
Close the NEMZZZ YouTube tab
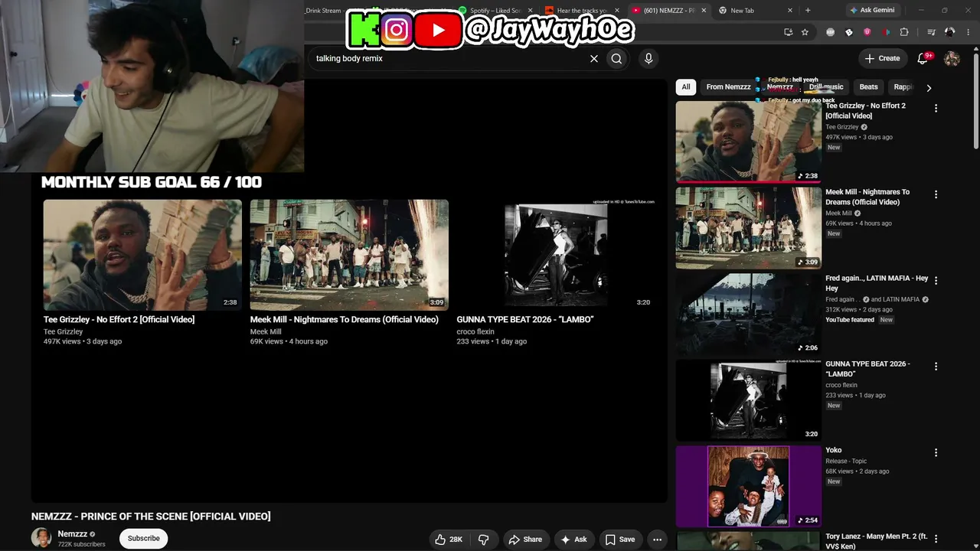coord(704,11)
